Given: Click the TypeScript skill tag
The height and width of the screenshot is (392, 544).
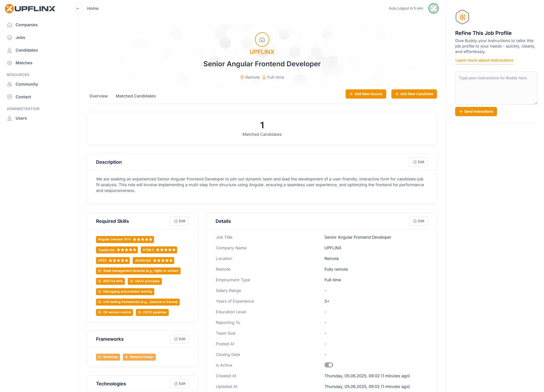Looking at the screenshot, I should (117, 250).
